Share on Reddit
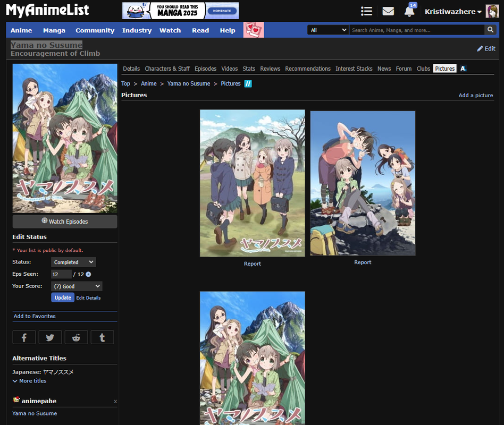 point(76,337)
